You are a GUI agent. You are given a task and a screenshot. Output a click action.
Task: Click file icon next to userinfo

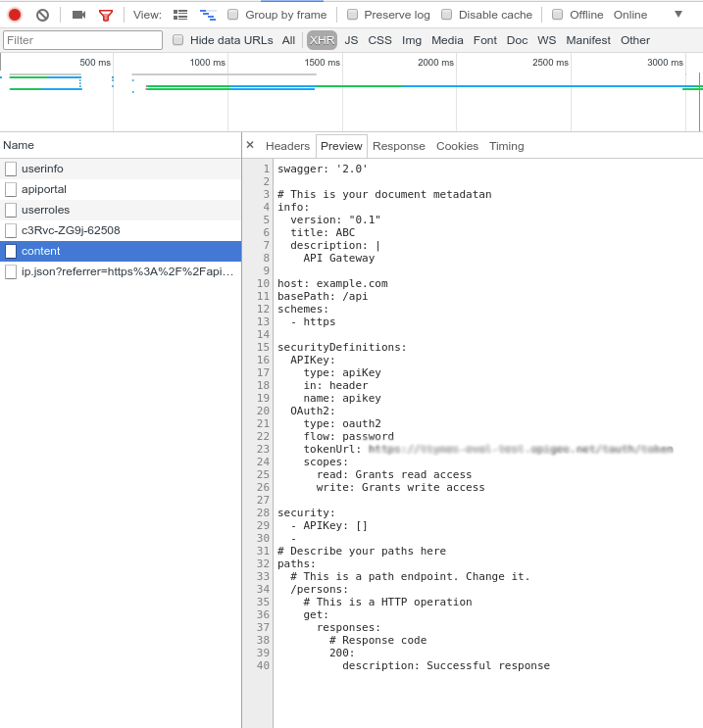coord(11,169)
